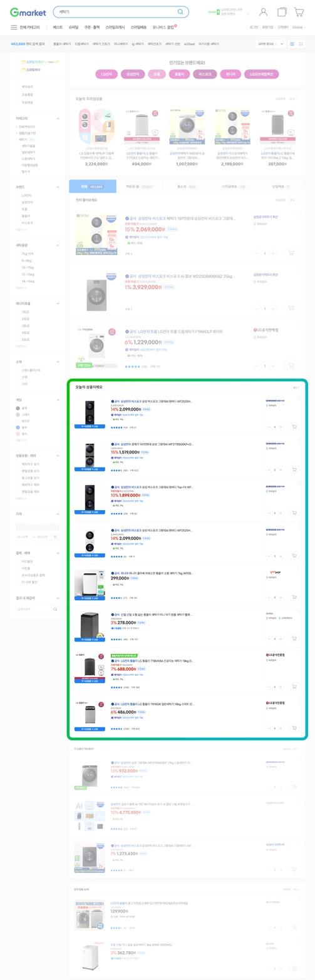Focus the 결과 내 재검색 input field
Screen dimensions: 315x980
[x=34, y=609]
